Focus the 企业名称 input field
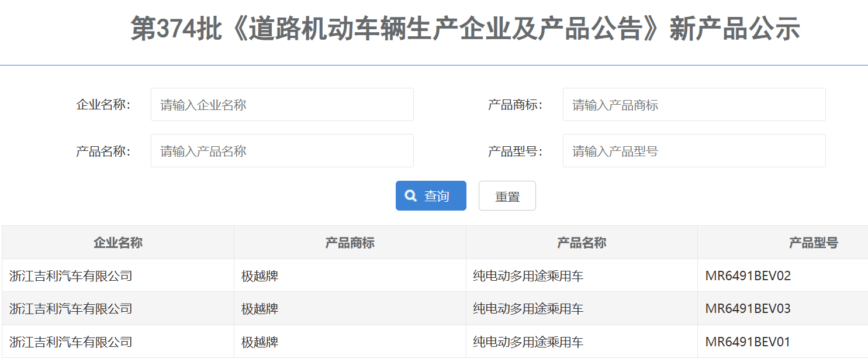 [x=282, y=105]
